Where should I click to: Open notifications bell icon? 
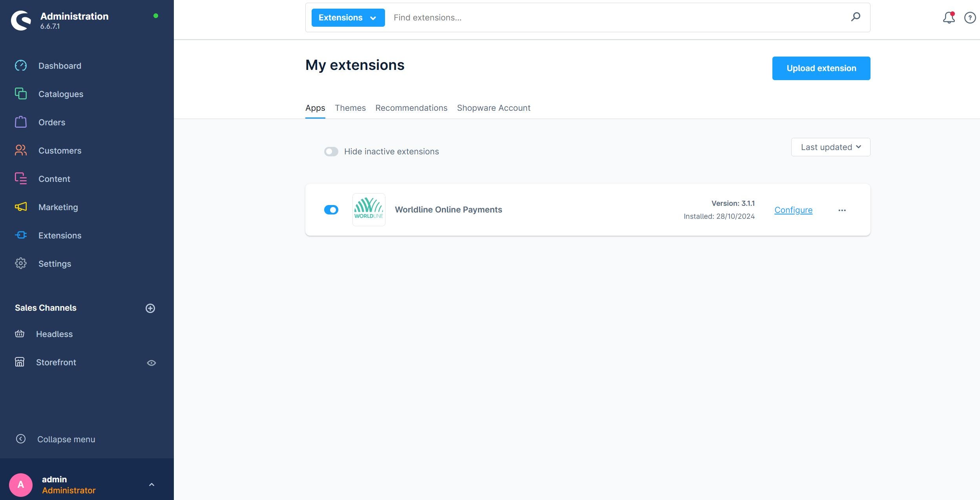click(x=948, y=18)
